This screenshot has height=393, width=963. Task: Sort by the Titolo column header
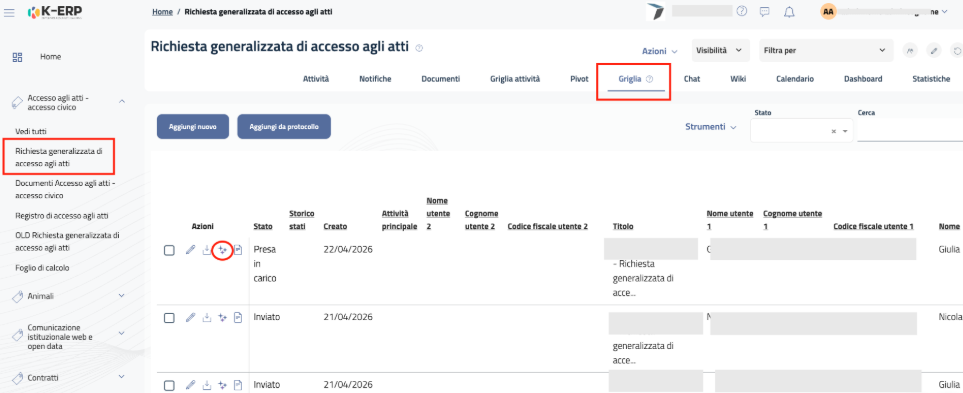click(623, 227)
